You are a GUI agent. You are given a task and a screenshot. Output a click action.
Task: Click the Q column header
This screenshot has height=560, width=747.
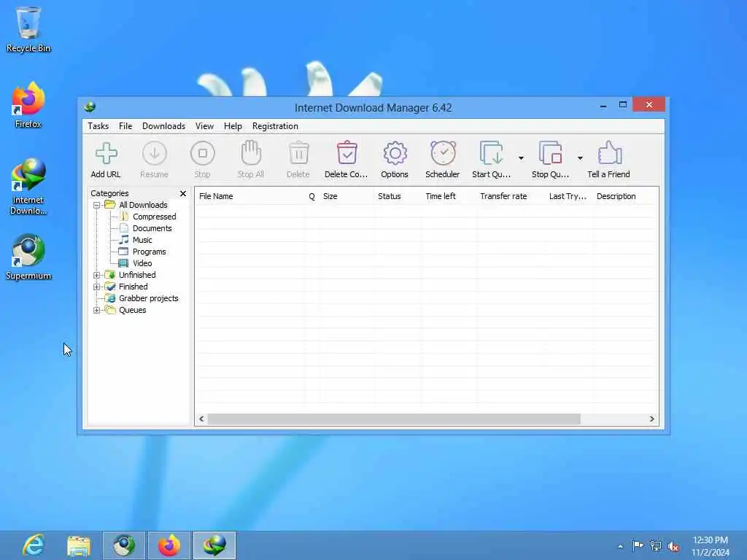tap(311, 196)
